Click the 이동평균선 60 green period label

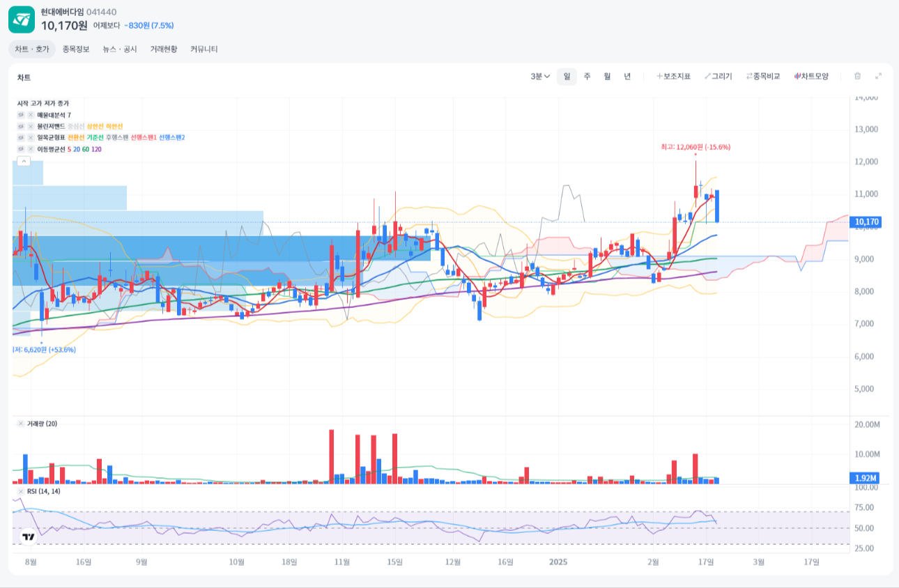click(86, 149)
